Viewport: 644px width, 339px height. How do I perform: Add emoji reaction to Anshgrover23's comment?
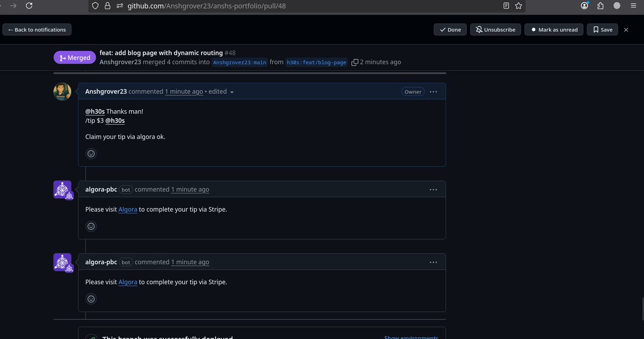tap(91, 154)
